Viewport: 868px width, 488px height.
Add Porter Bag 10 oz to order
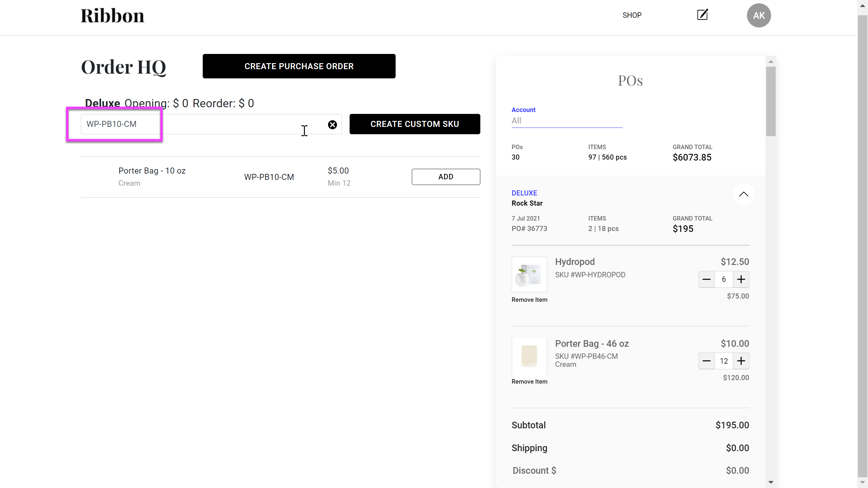[445, 177]
